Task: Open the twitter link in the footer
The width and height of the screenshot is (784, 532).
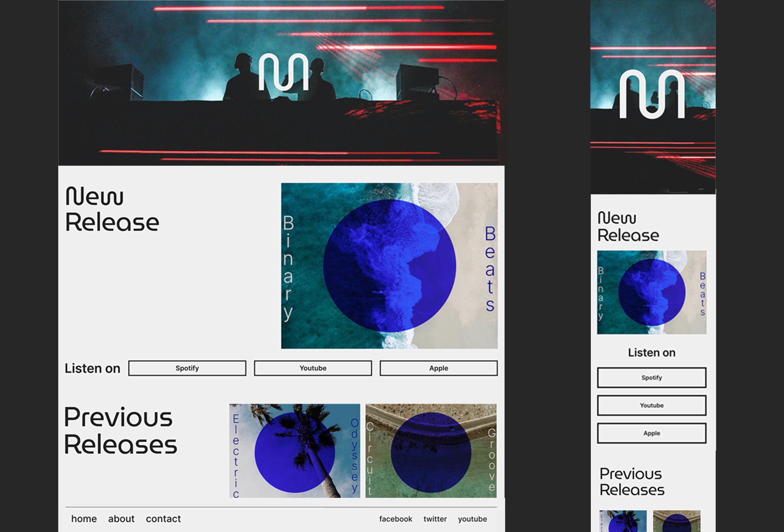Action: tap(435, 519)
